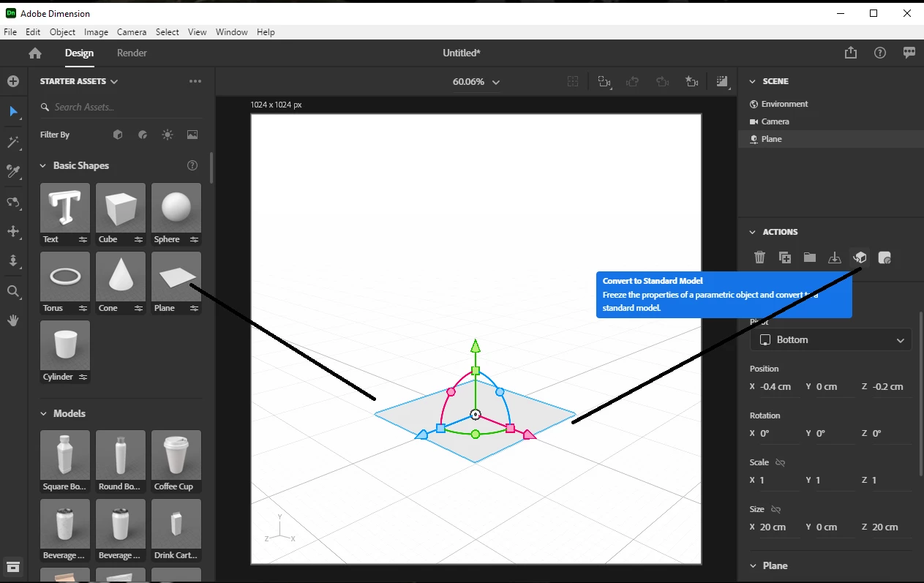This screenshot has height=583, width=924.
Task: Click the Place Graphic on Model action icon
Action: tap(884, 257)
